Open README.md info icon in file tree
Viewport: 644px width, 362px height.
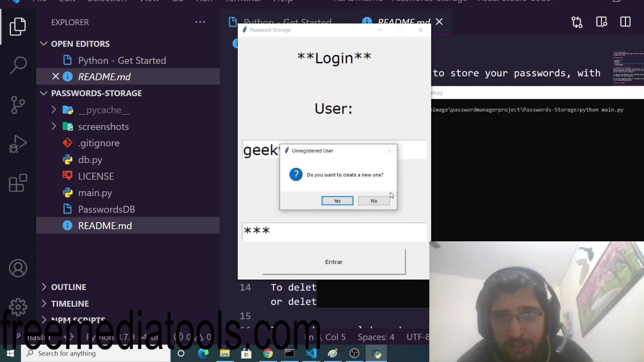(x=67, y=226)
